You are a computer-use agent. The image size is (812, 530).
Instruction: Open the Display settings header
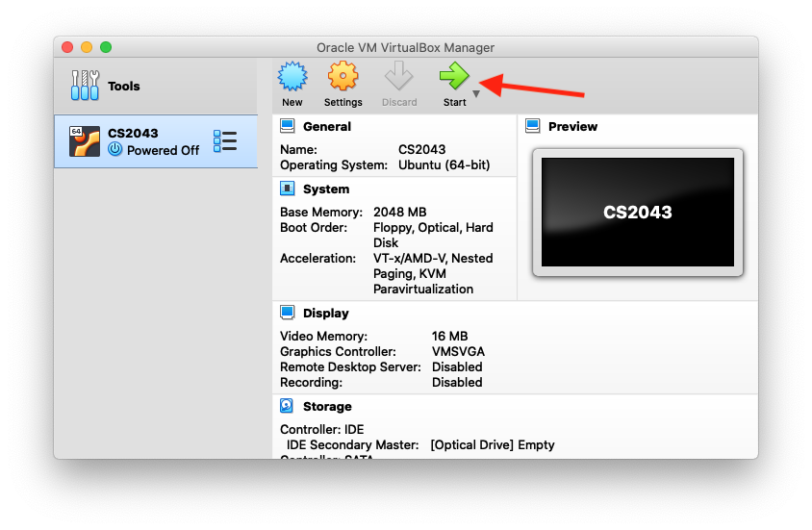point(326,313)
